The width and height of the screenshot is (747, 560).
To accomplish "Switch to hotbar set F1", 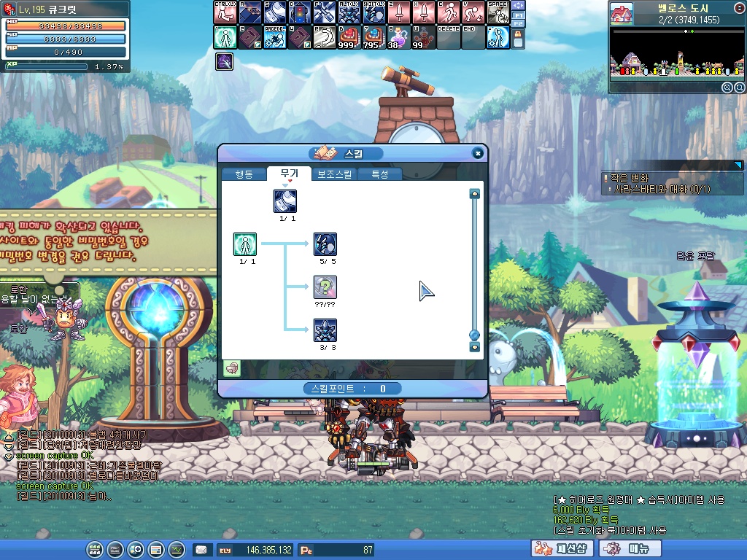I will coord(519,15).
